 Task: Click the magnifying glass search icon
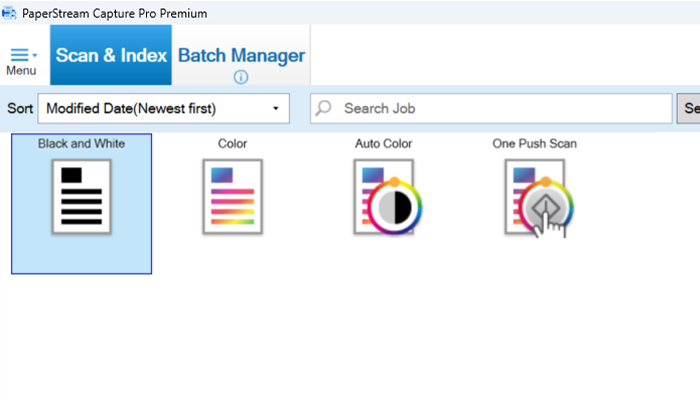(324, 108)
